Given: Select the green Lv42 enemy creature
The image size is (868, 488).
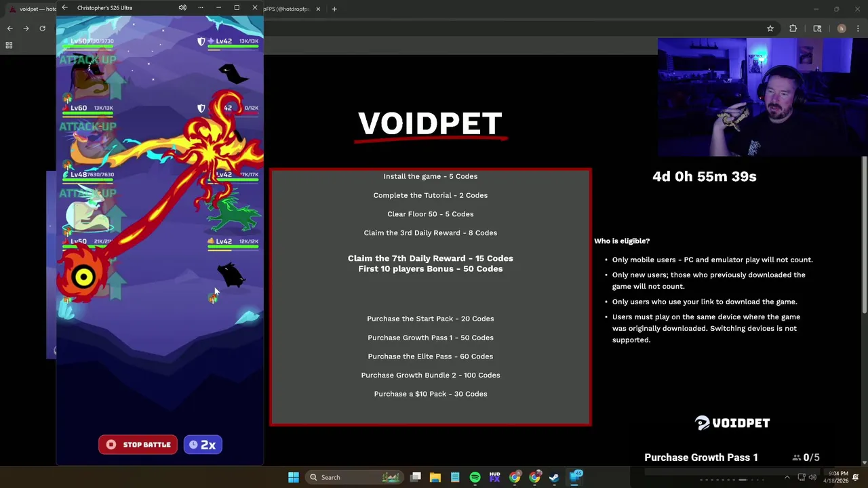Looking at the screenshot, I should [233, 213].
